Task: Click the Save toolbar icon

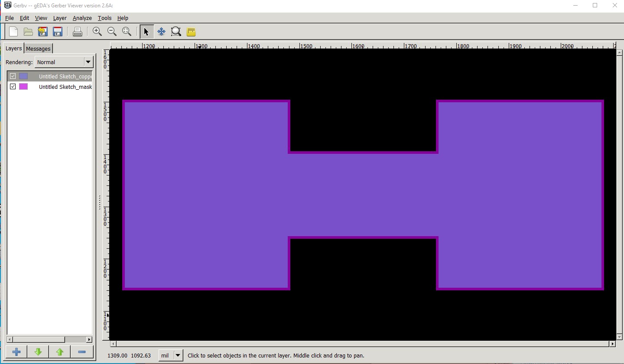Action: tap(57, 32)
